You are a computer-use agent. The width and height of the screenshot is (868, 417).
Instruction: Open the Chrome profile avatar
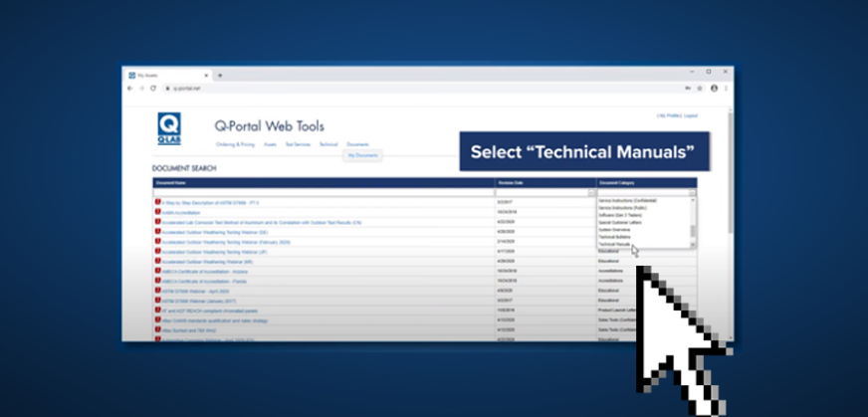pos(714,88)
